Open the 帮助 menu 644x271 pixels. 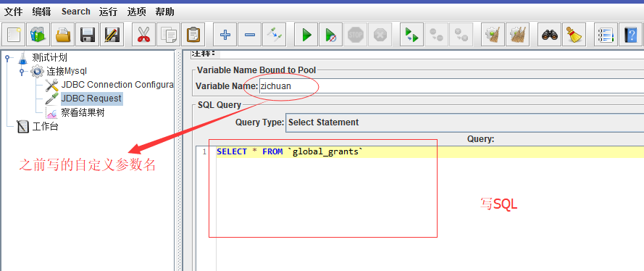point(164,12)
